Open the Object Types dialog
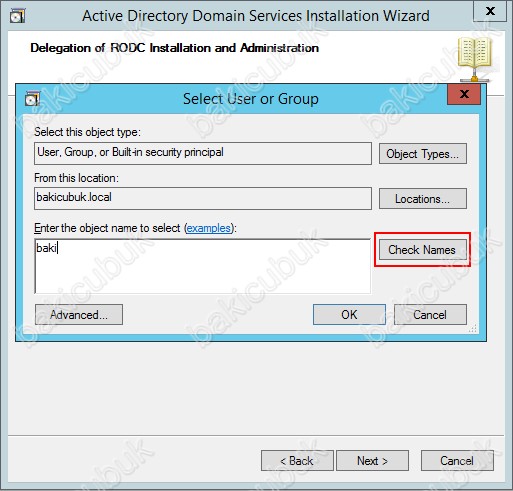Screen dimensions: 513x491 [x=422, y=154]
